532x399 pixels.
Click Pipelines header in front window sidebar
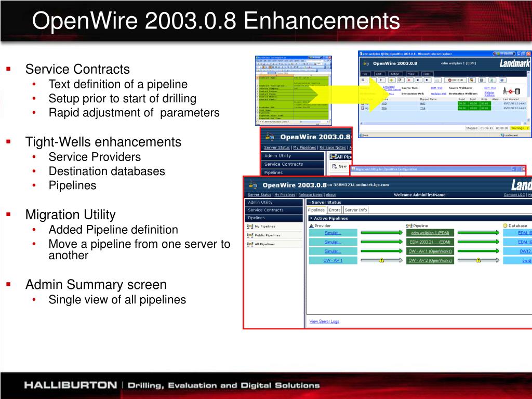274,218
